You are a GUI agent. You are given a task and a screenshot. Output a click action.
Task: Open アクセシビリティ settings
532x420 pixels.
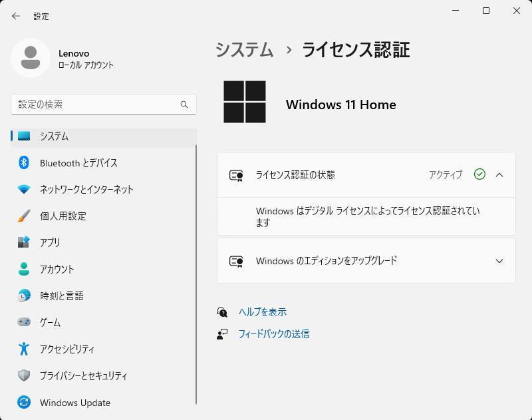pos(104,349)
